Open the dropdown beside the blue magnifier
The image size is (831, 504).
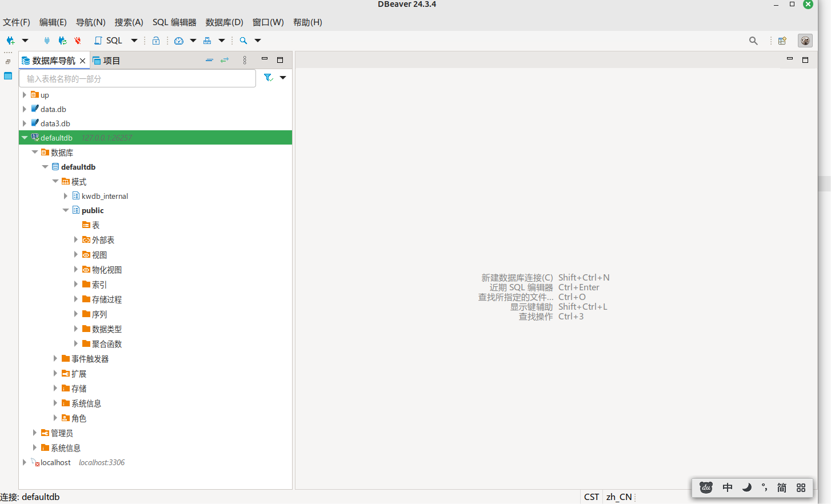coord(258,41)
